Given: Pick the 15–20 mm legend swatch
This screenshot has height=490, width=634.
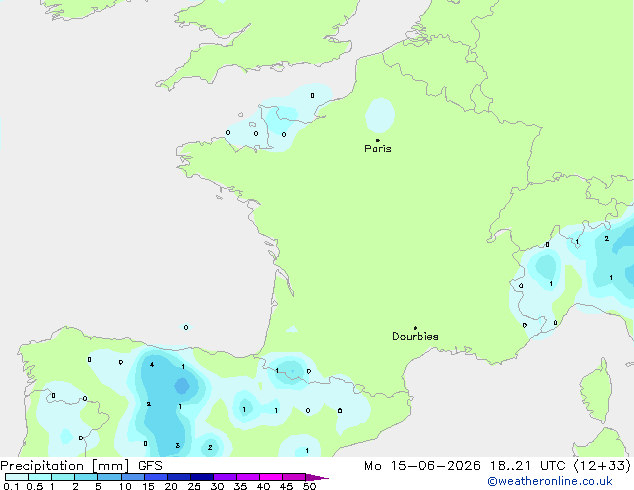Looking at the screenshot, I should click(x=156, y=477).
